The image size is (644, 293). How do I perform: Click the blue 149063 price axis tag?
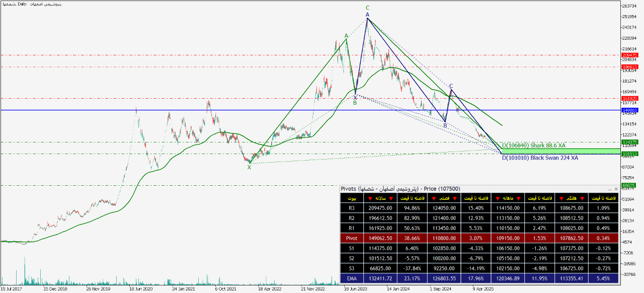point(629,110)
